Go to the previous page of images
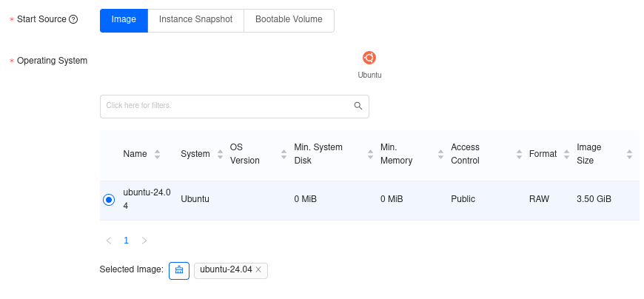 point(109,241)
